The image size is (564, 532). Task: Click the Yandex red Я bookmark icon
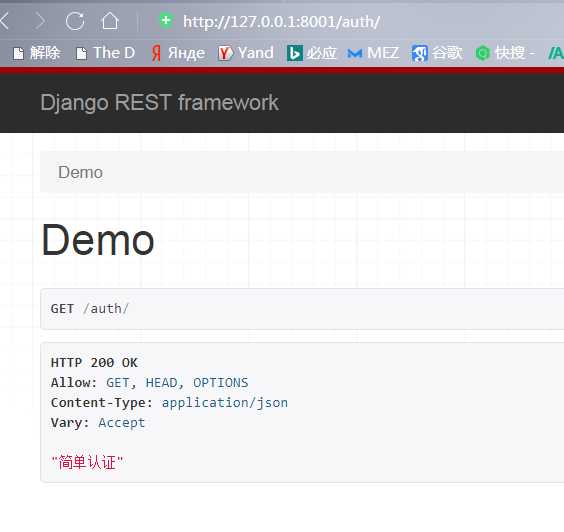click(156, 54)
